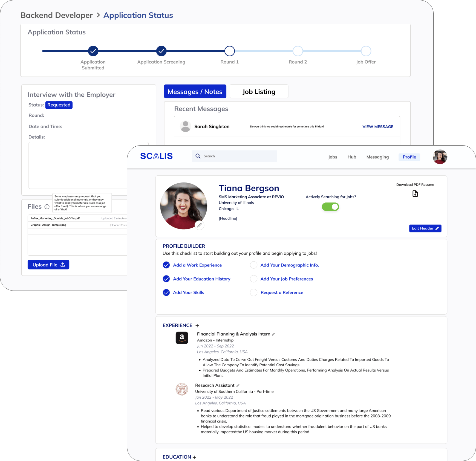Image resolution: width=476 pixels, height=461 pixels.
Task: Click Sarah Singleton's avatar icon
Action: click(x=186, y=126)
